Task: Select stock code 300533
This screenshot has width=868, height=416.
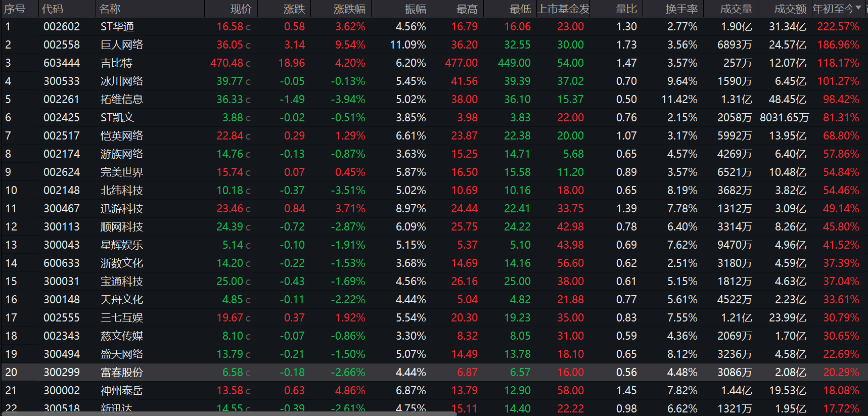Action: click(x=62, y=81)
